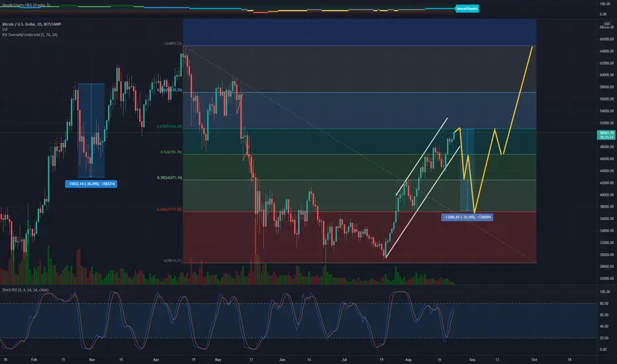Select the 0.5 (46752.76) Fibonacci level label

171,152
